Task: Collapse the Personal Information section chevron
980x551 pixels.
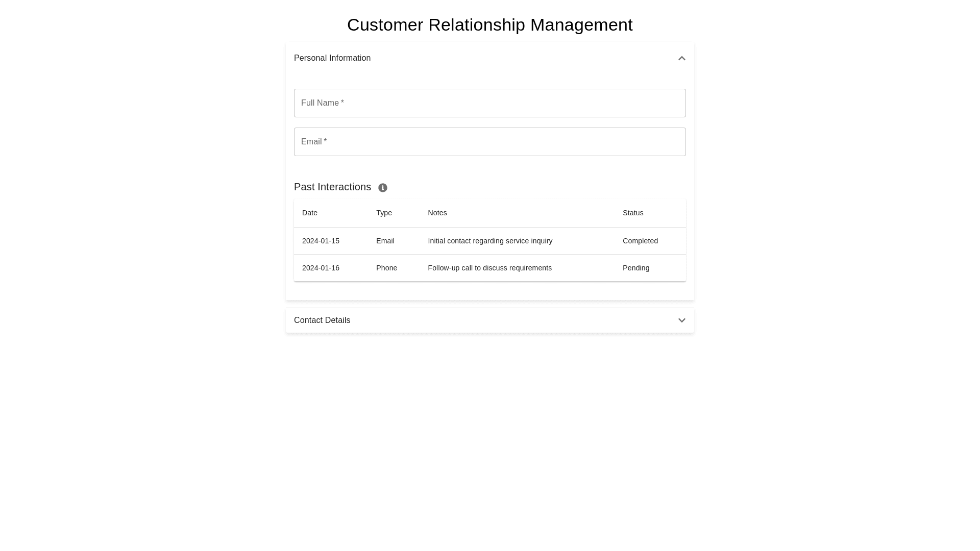Action: [x=681, y=58]
